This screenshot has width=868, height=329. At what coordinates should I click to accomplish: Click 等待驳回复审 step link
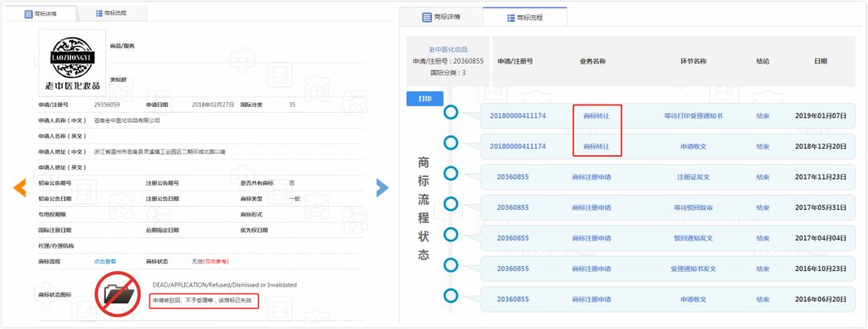pyautogui.click(x=693, y=208)
